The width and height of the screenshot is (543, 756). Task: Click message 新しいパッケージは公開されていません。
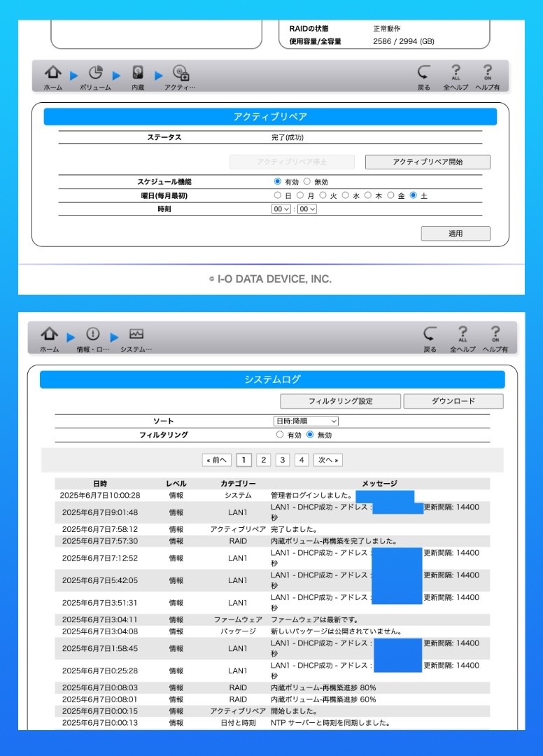[337, 631]
